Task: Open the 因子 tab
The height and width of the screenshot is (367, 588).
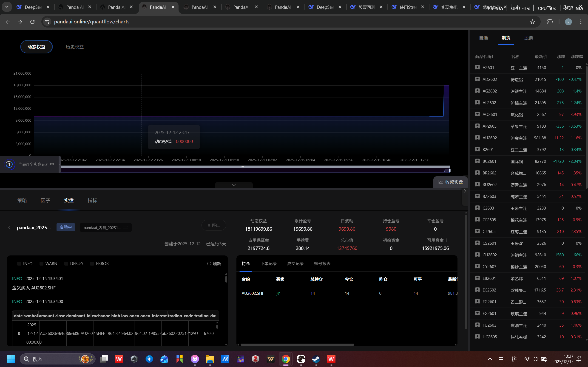Action: point(45,200)
